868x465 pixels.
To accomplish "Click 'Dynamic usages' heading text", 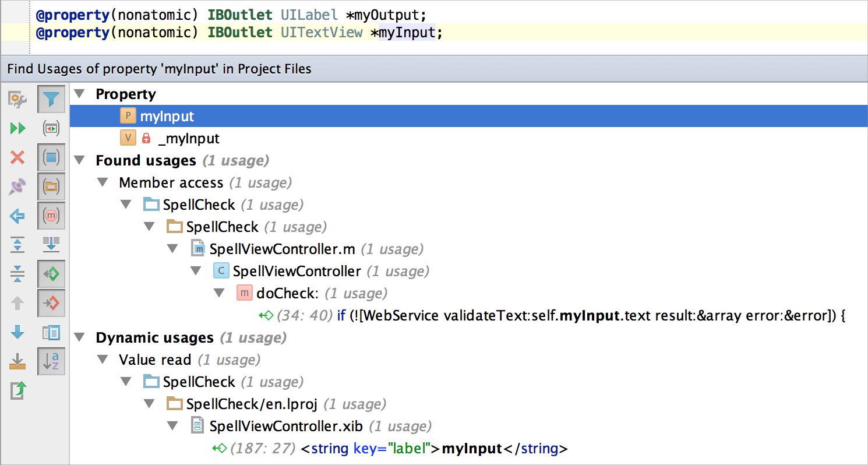I will pyautogui.click(x=154, y=337).
